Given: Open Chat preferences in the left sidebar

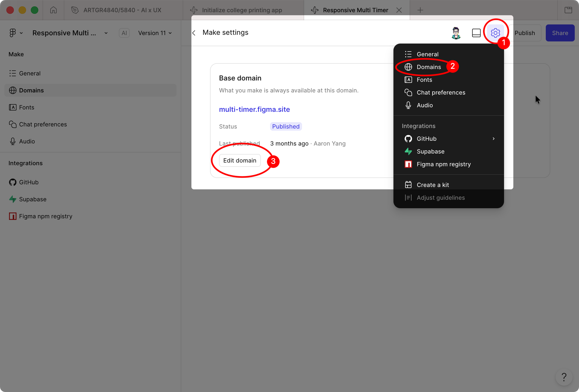Looking at the screenshot, I should tap(90, 124).
